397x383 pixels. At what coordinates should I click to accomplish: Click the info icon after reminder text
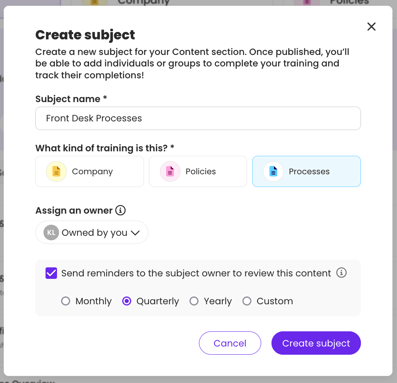341,273
